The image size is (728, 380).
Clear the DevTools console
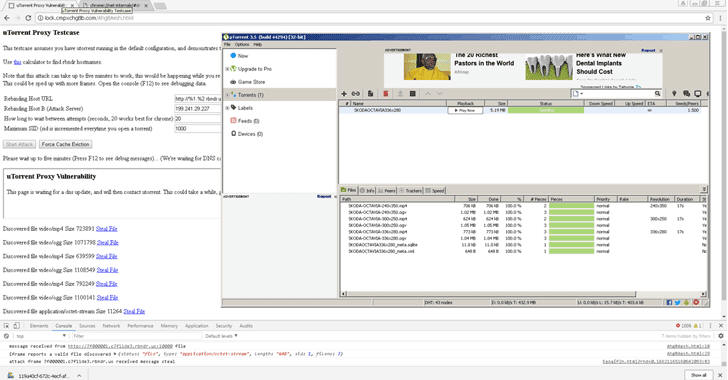point(6,336)
